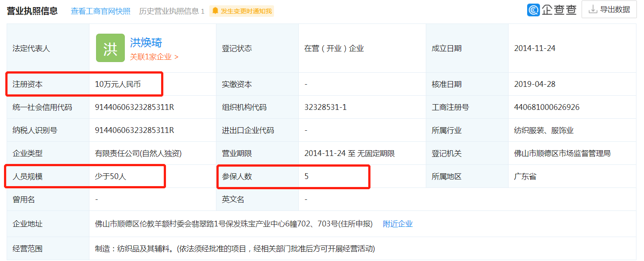Select 工商注册号 value 440681000626926
This screenshot has height=261, width=644.
(x=547, y=107)
